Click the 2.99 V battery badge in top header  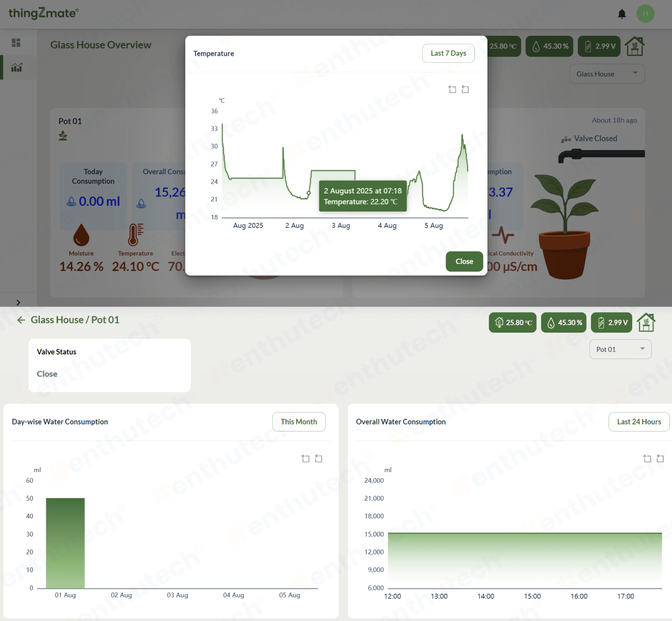[x=599, y=46]
